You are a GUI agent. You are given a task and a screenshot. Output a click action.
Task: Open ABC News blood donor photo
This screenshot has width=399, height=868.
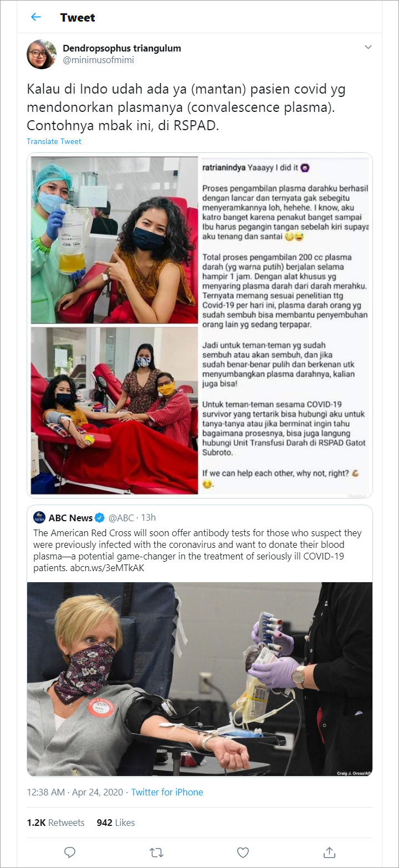(x=199, y=679)
